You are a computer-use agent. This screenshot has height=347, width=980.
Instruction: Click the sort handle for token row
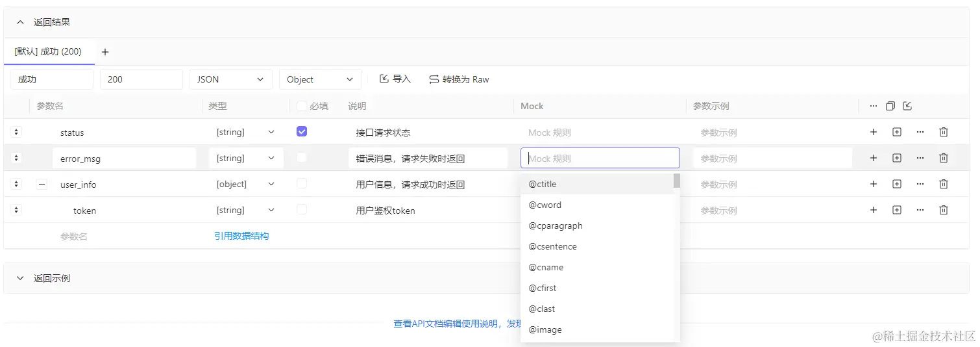(17, 210)
